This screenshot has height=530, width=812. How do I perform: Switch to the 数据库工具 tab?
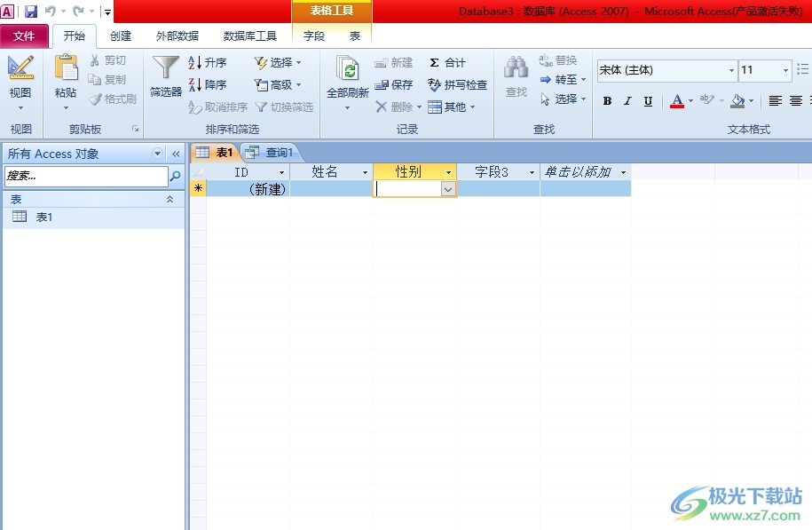[249, 36]
